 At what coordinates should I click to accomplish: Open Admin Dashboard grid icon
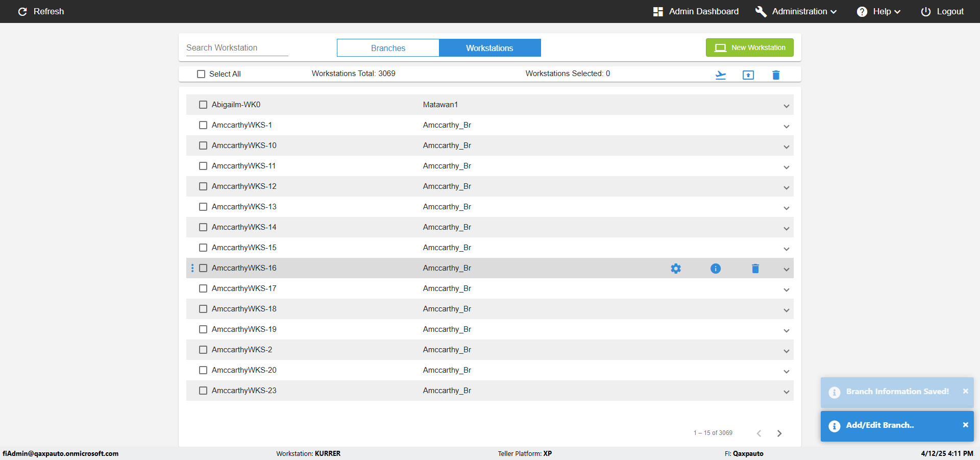(658, 11)
